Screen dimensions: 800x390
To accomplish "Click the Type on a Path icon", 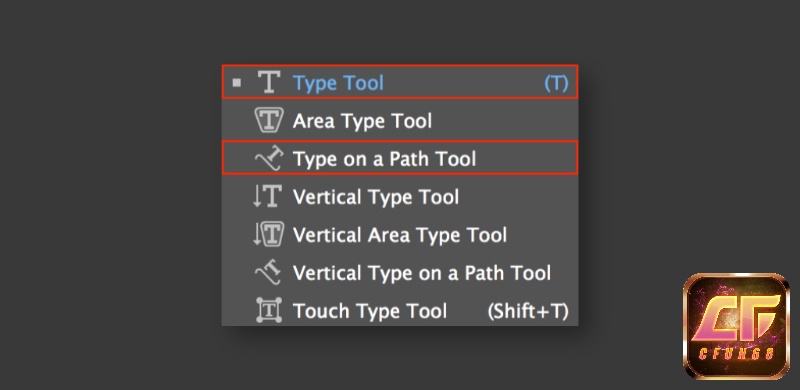I will click(269, 158).
